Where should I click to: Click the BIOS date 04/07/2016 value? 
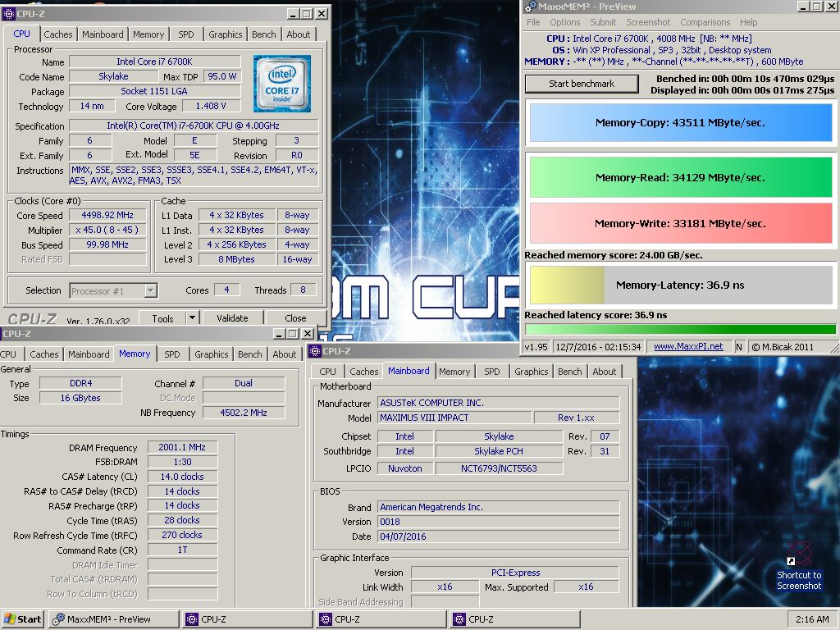499,536
